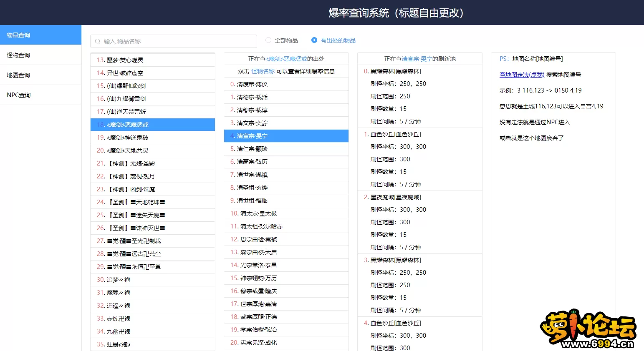Select item 24. 『圣剑』〓天地乾坤〓
This screenshot has height=351, width=644.
[153, 202]
